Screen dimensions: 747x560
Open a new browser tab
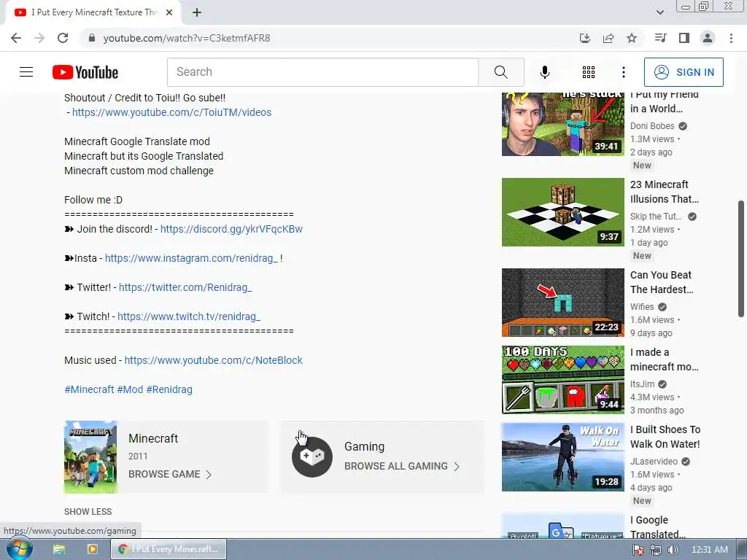pyautogui.click(x=197, y=13)
